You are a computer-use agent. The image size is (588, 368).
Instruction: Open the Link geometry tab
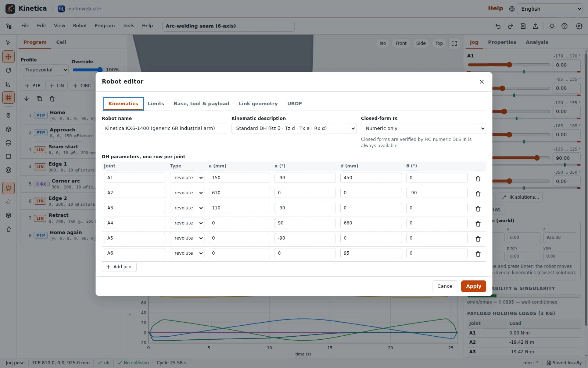(258, 104)
